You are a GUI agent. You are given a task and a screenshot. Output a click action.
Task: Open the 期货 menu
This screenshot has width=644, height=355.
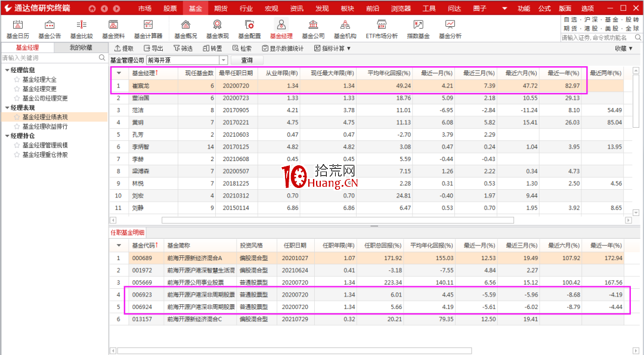click(221, 8)
